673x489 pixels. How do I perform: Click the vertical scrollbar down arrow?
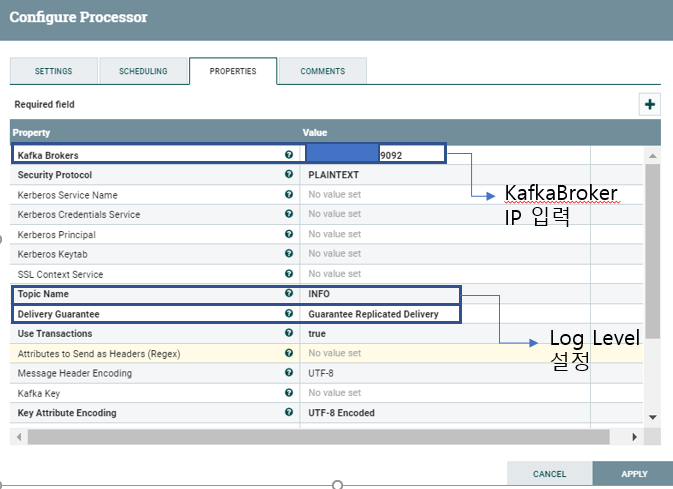click(x=652, y=417)
